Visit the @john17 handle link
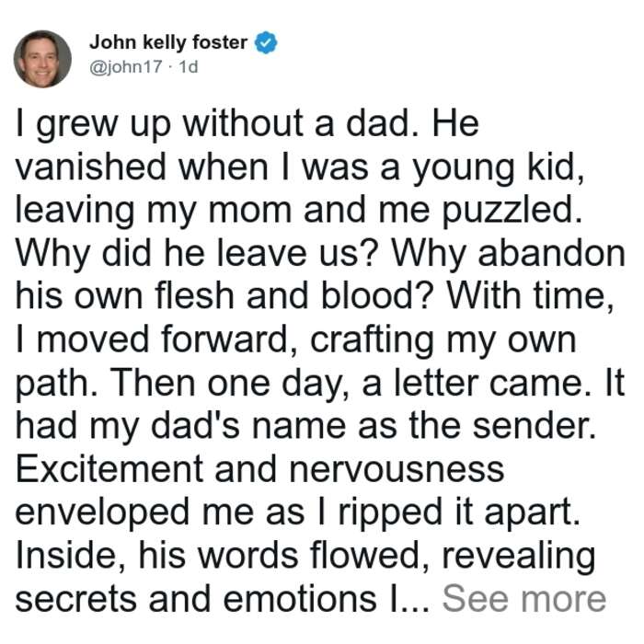The image size is (644, 644). [126, 67]
